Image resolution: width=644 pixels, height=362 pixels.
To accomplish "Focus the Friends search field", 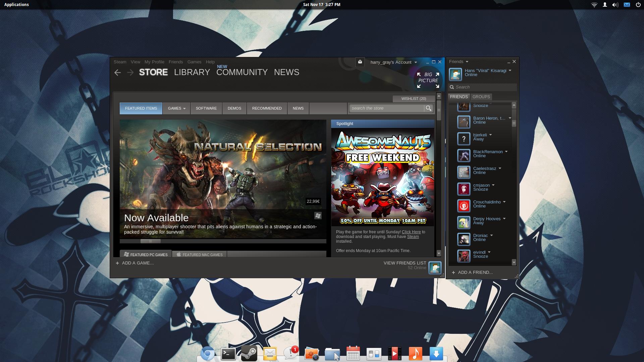I will (x=482, y=87).
